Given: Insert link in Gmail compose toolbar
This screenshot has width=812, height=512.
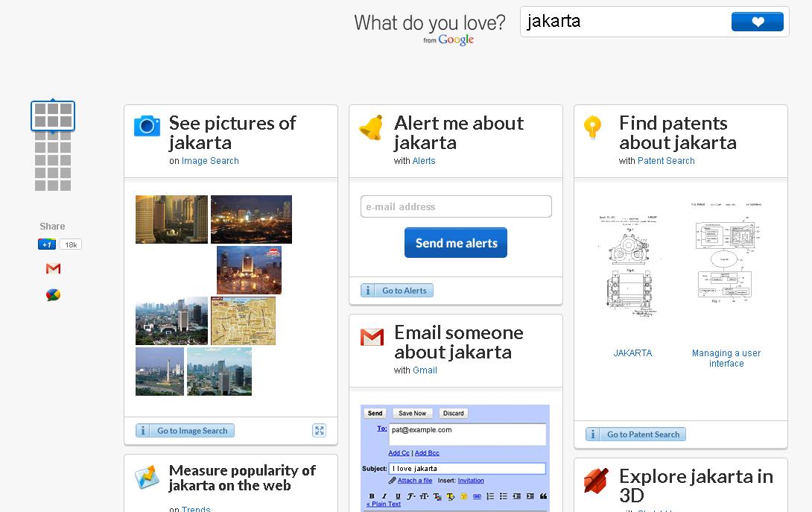Looking at the screenshot, I should click(x=477, y=496).
